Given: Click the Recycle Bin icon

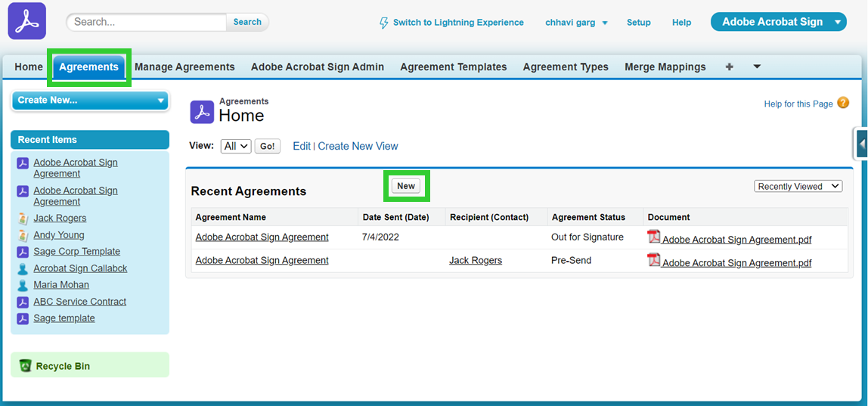Looking at the screenshot, I should pyautogui.click(x=25, y=366).
